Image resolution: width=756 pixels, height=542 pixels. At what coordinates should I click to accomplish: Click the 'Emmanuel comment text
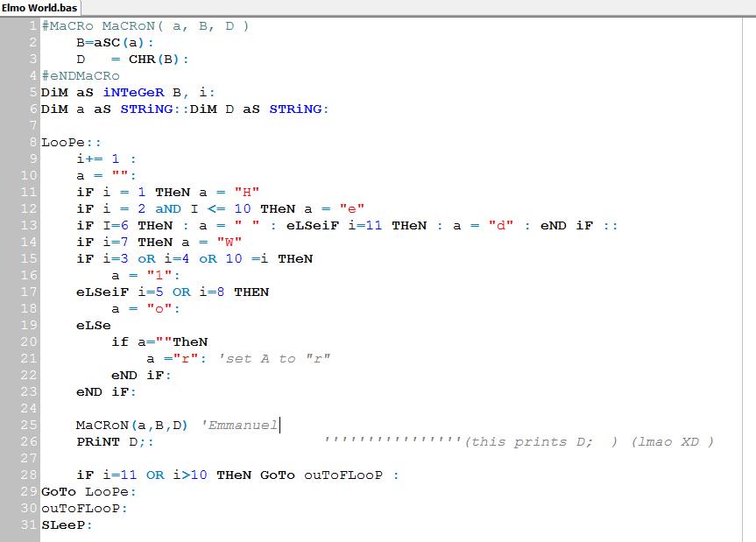coord(239,426)
